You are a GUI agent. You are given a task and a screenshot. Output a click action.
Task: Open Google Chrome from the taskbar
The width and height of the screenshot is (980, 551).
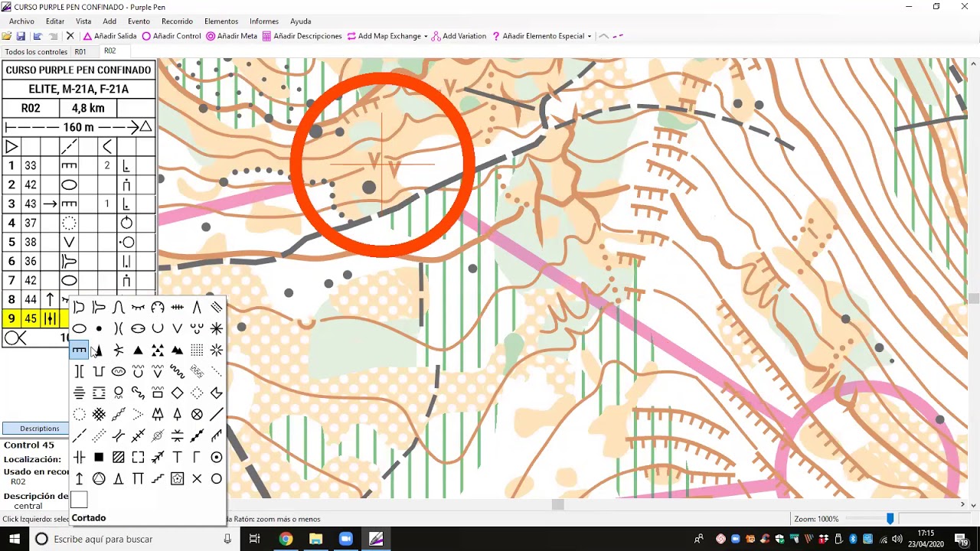coord(286,539)
